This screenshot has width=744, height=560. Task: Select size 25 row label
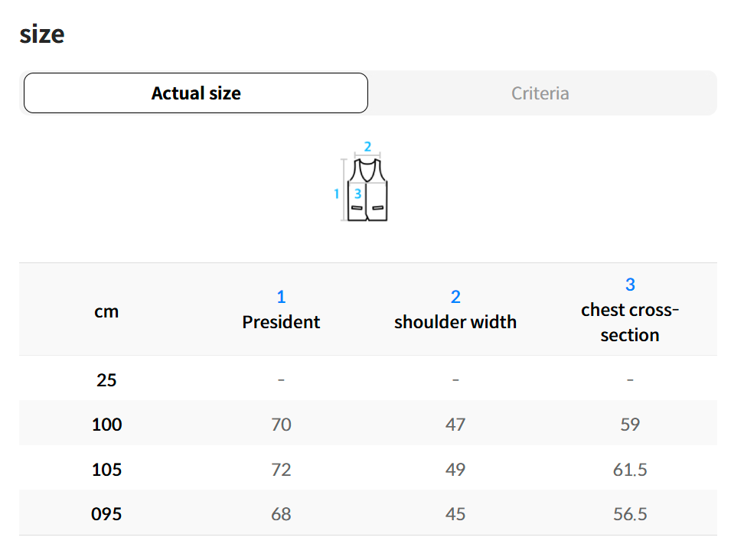(x=106, y=379)
